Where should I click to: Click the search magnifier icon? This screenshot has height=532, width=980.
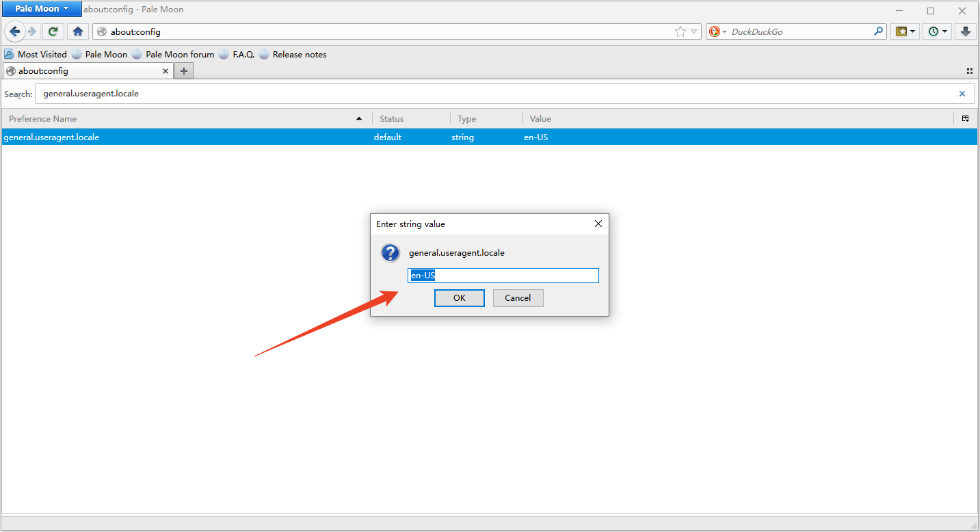tap(879, 31)
